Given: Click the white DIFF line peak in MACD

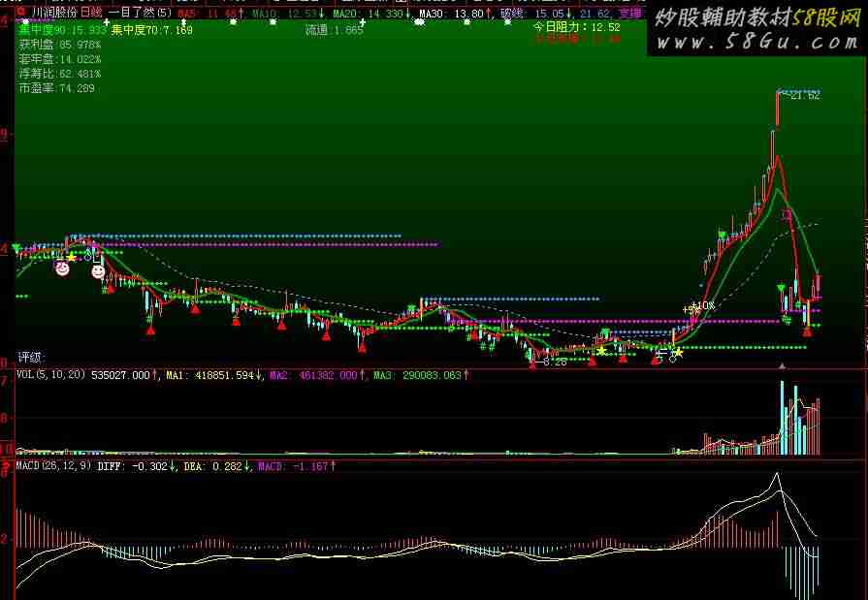Looking at the screenshot, I should pyautogui.click(x=775, y=474).
